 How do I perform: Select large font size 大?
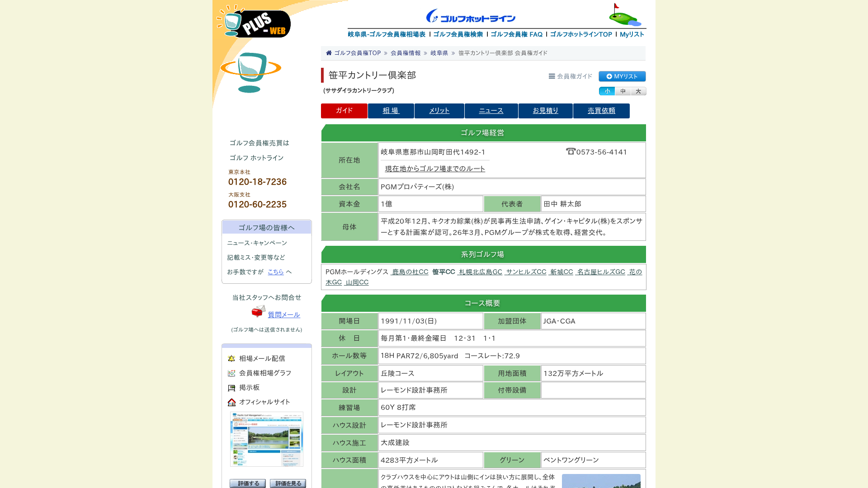tap(638, 91)
